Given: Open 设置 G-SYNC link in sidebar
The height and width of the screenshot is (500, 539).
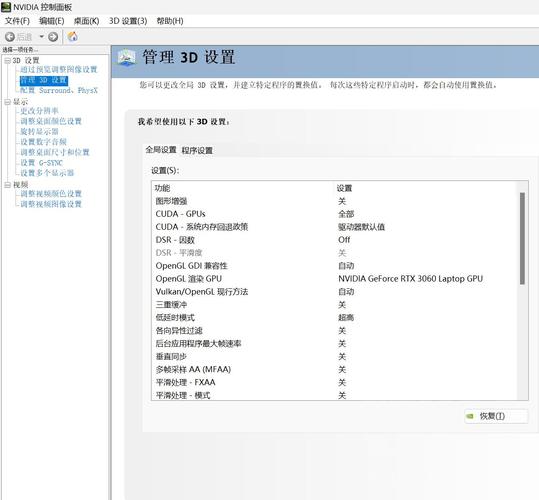Looking at the screenshot, I should click(x=41, y=163).
